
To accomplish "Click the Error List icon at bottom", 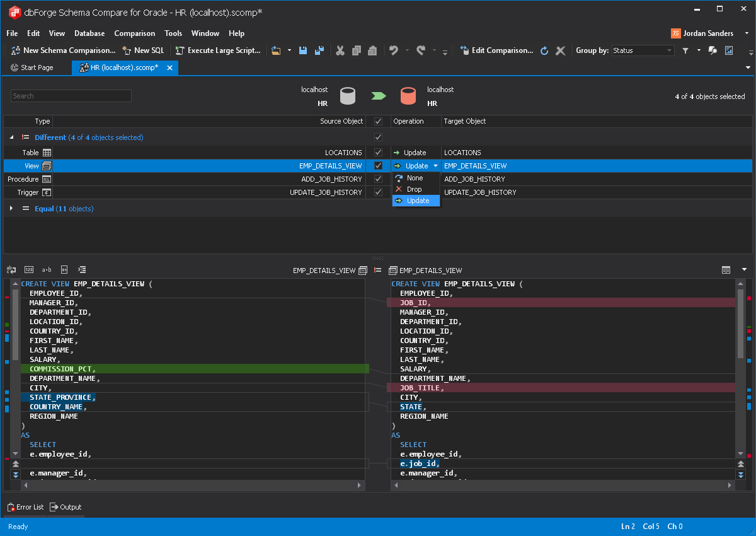I will coord(11,507).
